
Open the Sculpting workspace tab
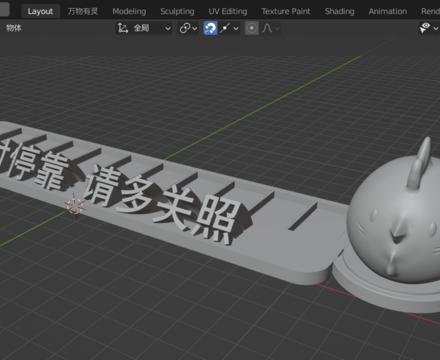click(x=177, y=11)
